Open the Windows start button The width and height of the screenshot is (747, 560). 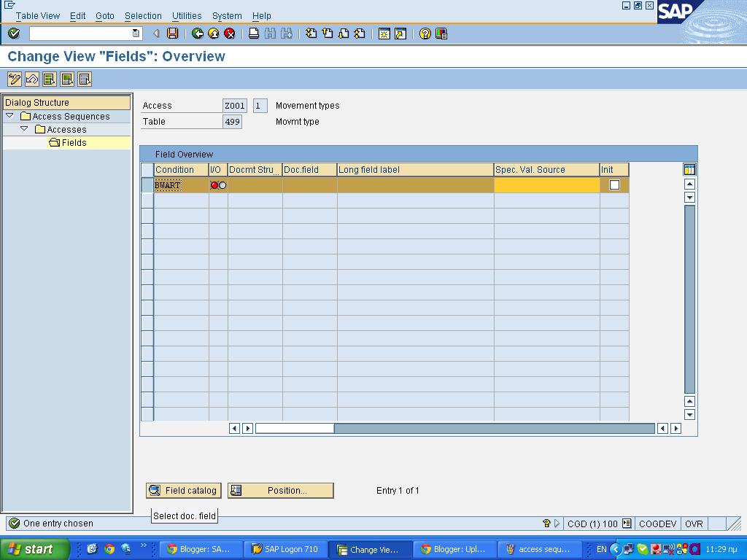pyautogui.click(x=34, y=549)
